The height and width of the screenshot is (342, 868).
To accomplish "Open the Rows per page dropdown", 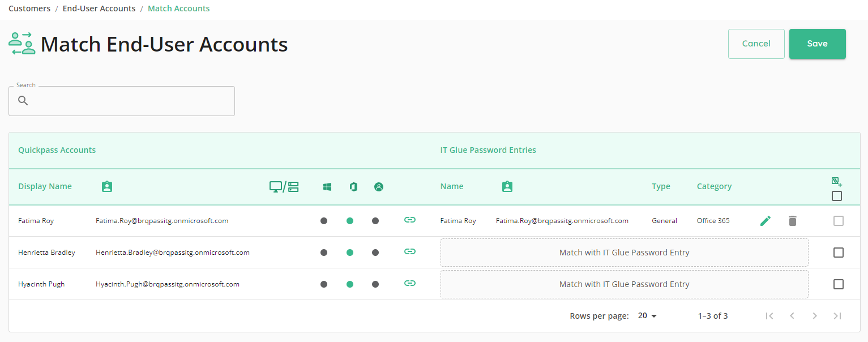I will click(647, 316).
